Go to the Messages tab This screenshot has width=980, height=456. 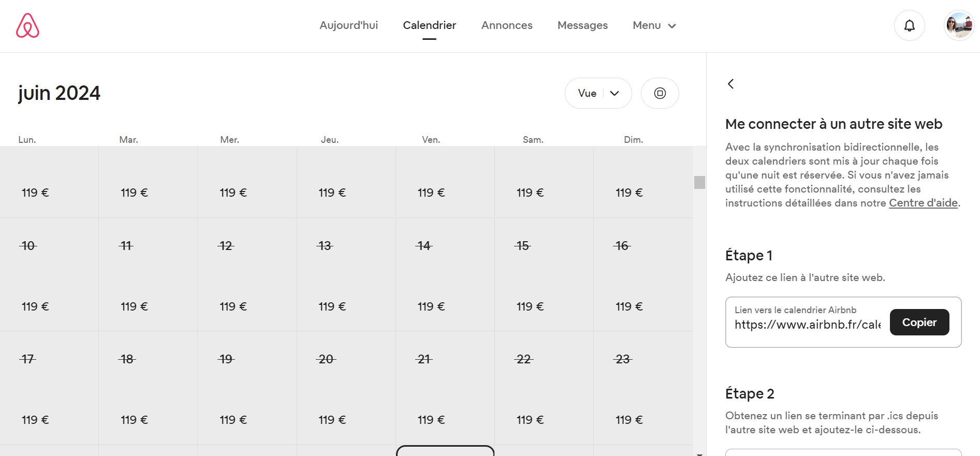click(x=582, y=25)
